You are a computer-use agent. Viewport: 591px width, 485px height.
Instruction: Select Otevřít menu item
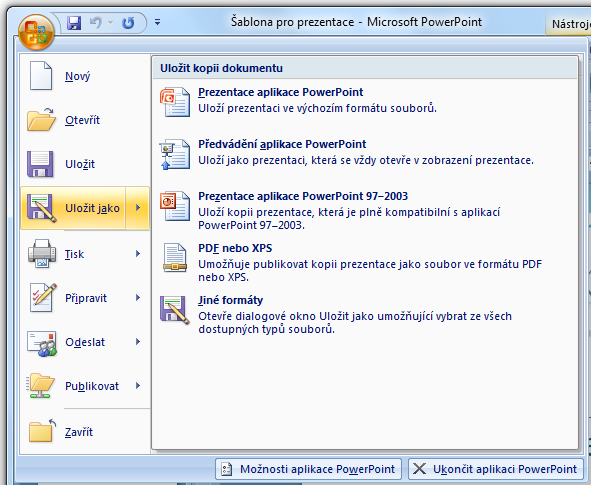pyautogui.click(x=85, y=120)
